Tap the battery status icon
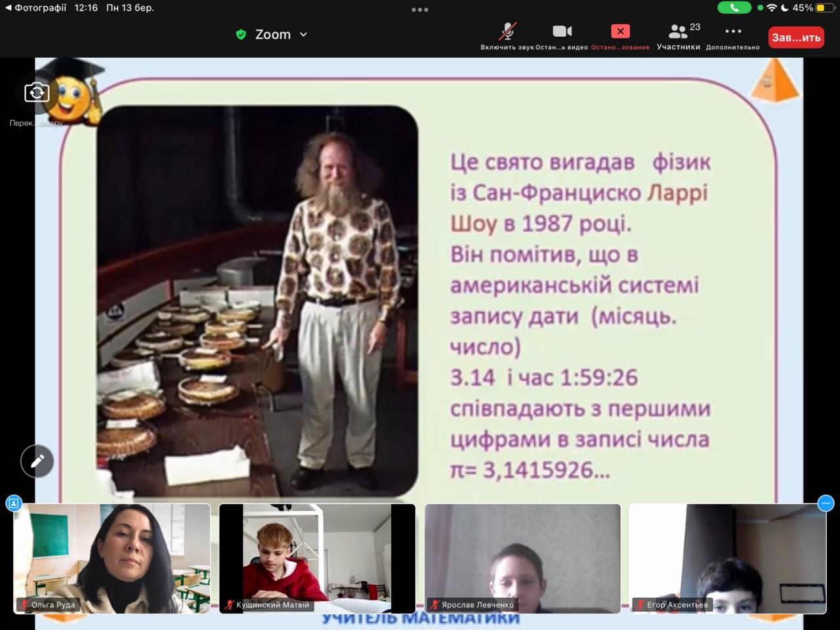Image resolution: width=840 pixels, height=630 pixels. (824, 8)
